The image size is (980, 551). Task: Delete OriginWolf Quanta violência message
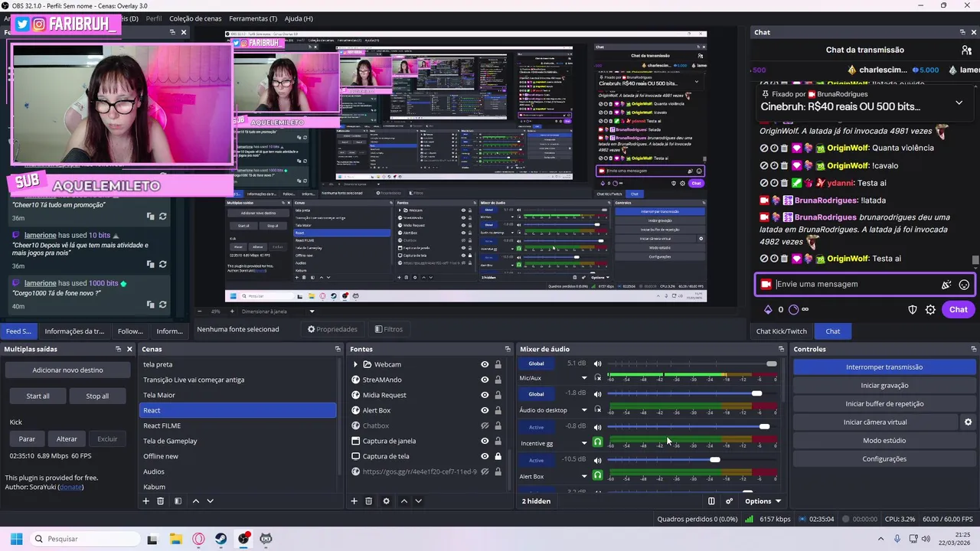tap(783, 148)
